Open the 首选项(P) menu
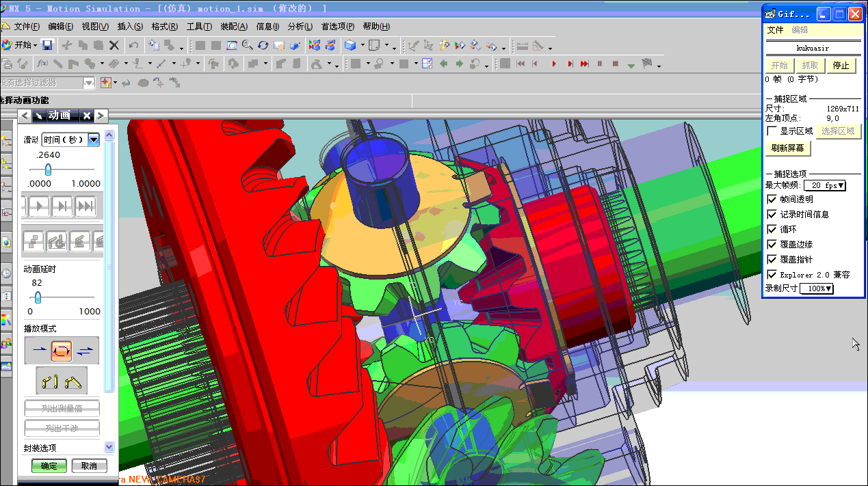The width and height of the screenshot is (868, 486). [338, 27]
